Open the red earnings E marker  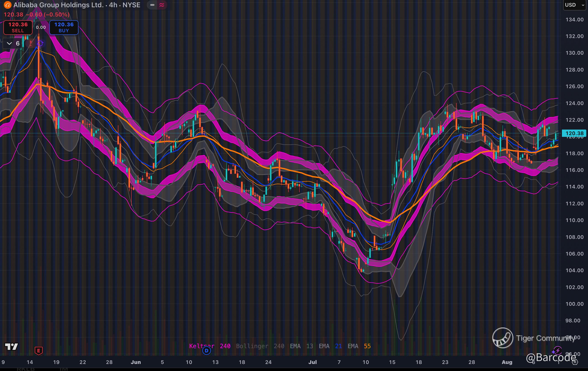[x=39, y=351]
